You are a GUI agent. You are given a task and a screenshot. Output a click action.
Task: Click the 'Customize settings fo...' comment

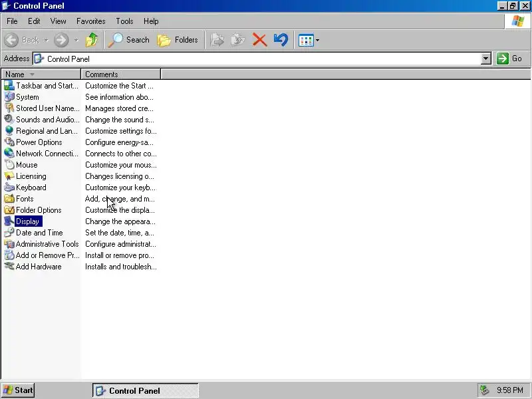pos(121,130)
